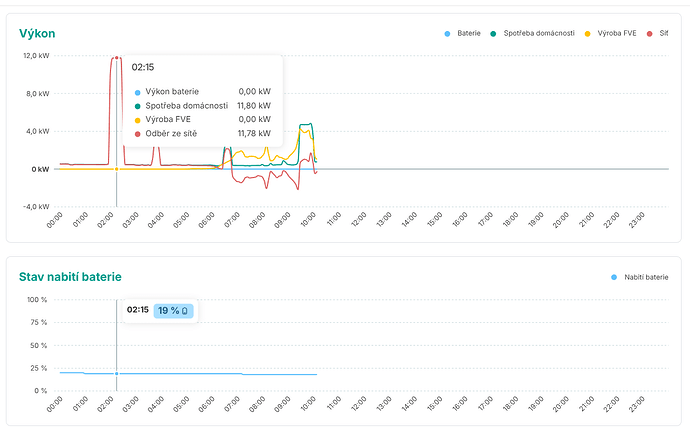Click the 19 % charge badge

(173, 311)
